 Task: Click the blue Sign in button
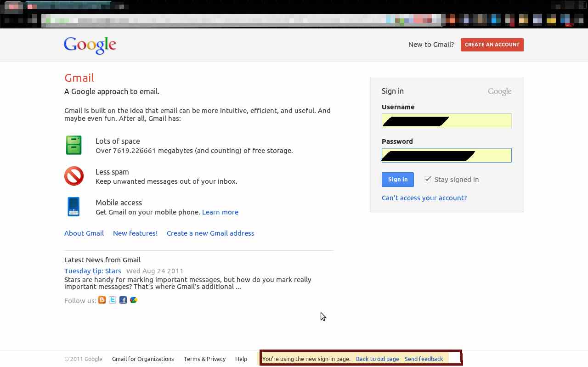tap(398, 180)
